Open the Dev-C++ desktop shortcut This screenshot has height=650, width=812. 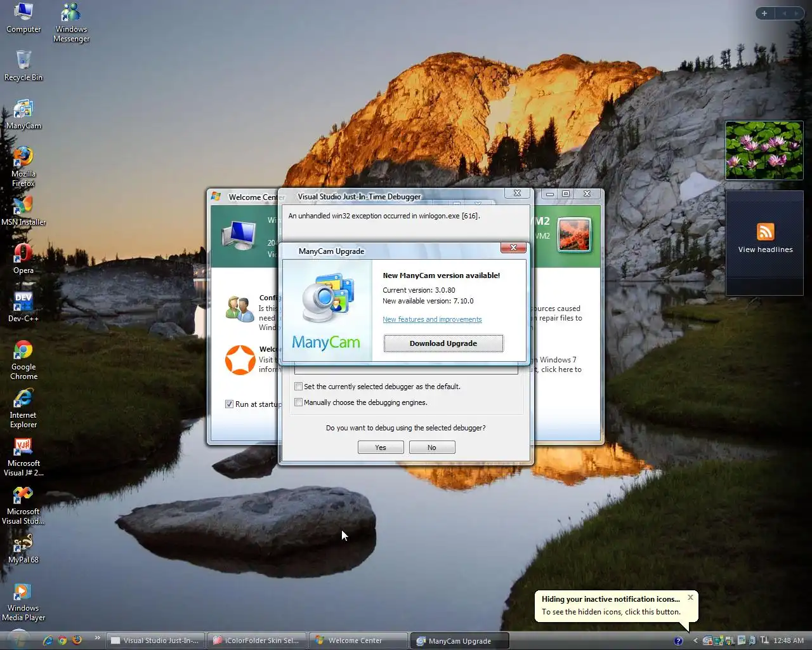(x=23, y=307)
